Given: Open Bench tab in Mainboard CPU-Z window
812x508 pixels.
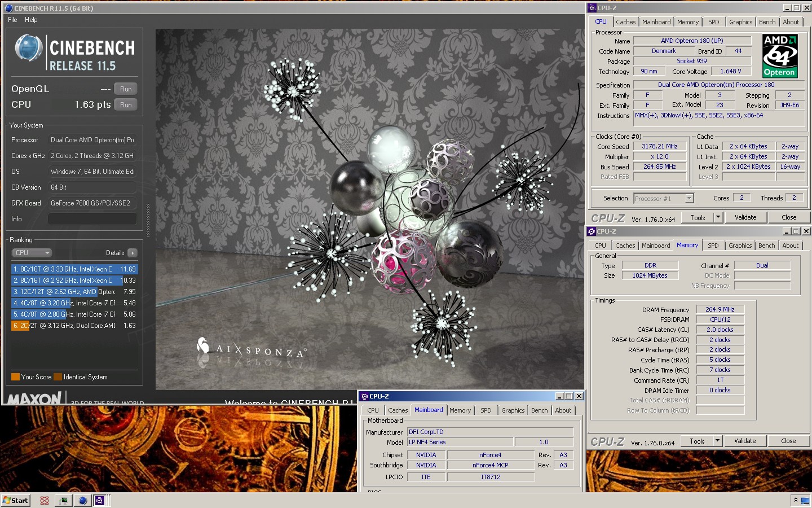Looking at the screenshot, I should point(539,410).
